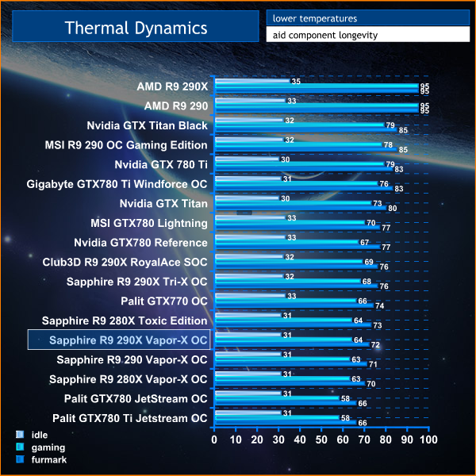Click the furmark bar of Nvidia GTX Titan
Viewport: 476px width, 476px height.
click(301, 208)
